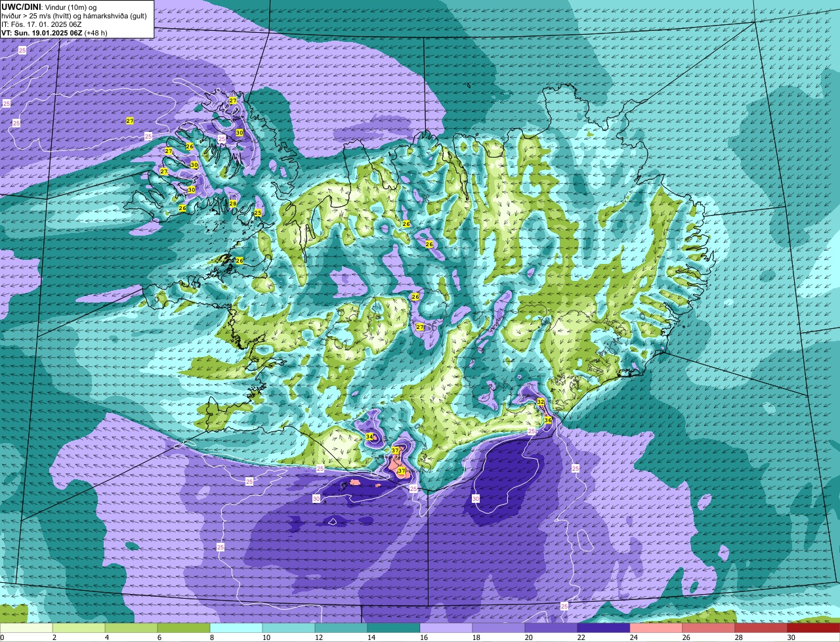Click the '2' tick label on the color scale

(x=54, y=637)
